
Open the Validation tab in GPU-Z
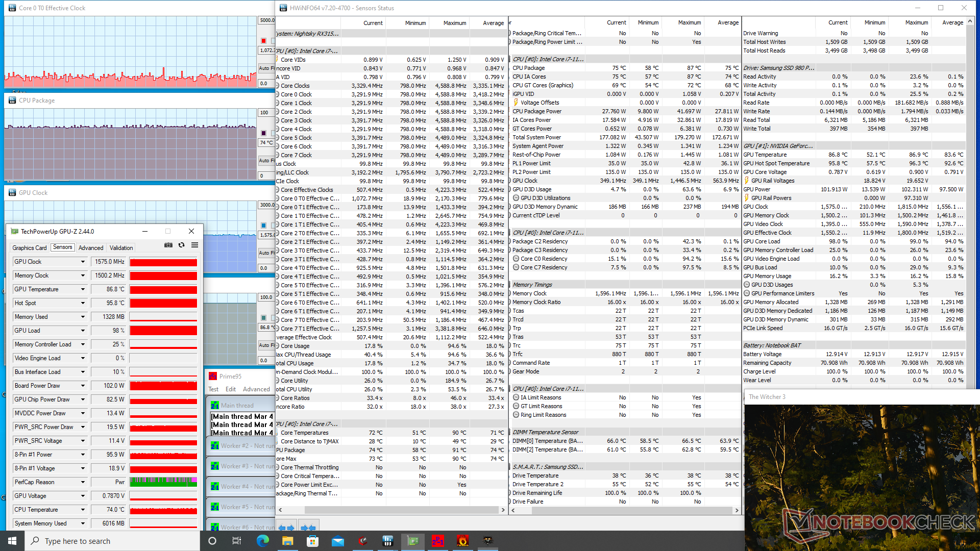(x=121, y=248)
